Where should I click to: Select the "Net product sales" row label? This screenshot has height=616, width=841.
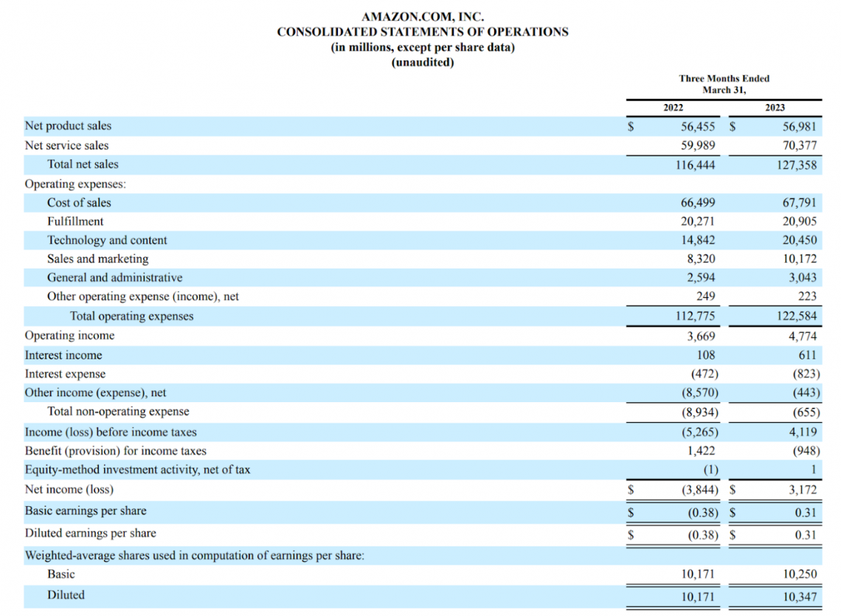coord(68,125)
